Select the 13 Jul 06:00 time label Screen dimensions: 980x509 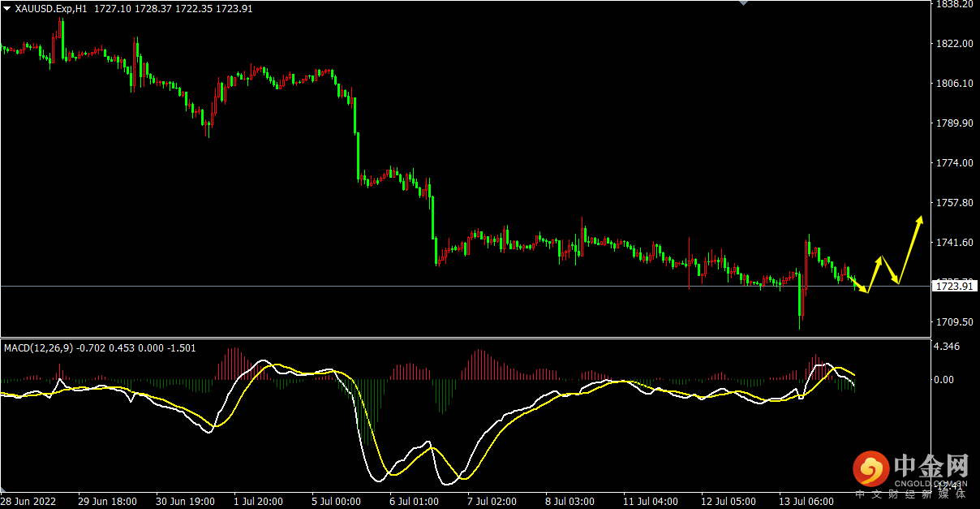(807, 502)
